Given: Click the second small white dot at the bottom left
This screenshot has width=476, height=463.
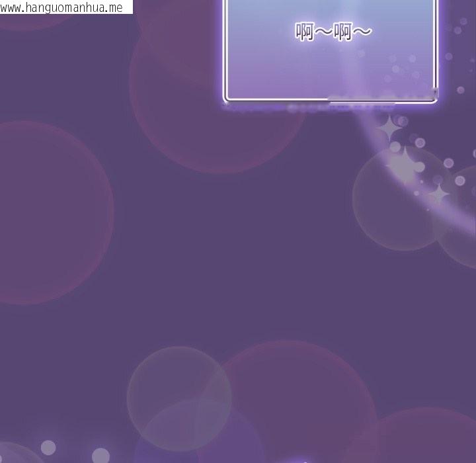Looking at the screenshot, I should click(x=100, y=456).
